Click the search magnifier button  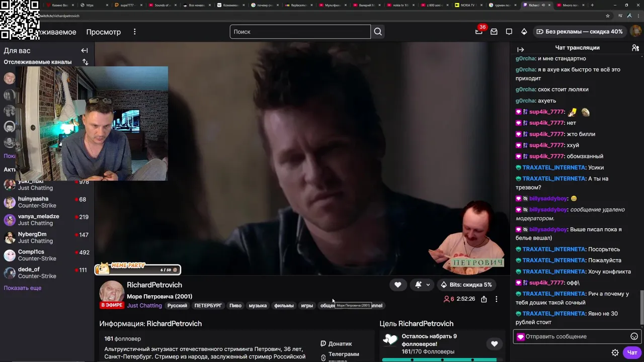tap(378, 32)
